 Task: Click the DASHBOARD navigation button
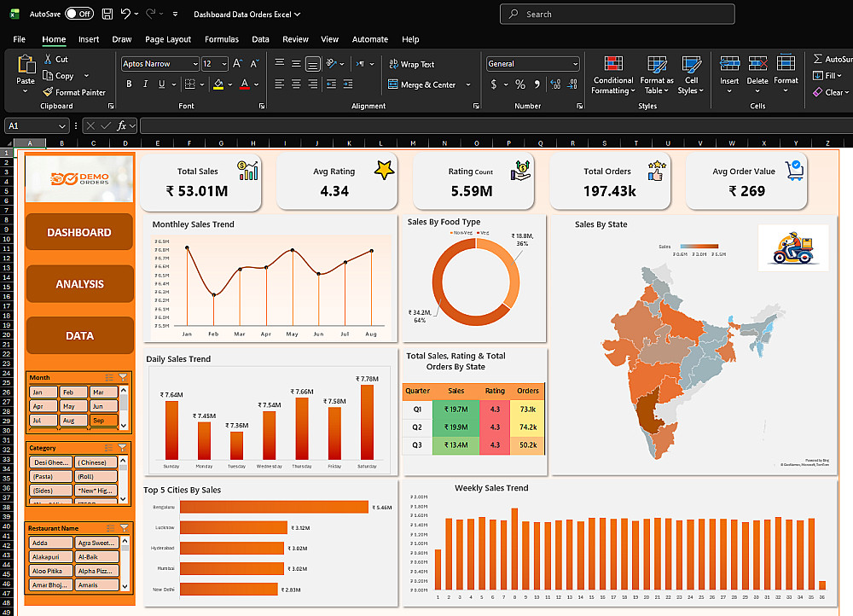(79, 232)
